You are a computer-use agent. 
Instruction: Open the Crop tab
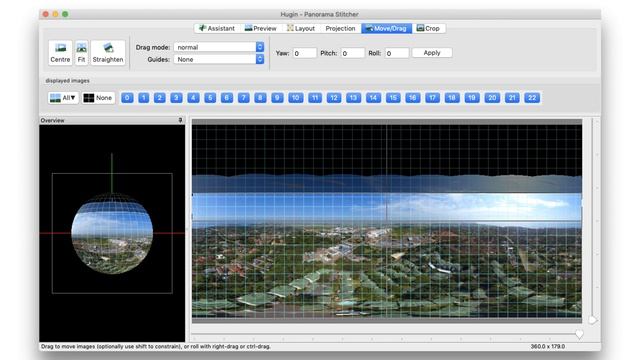pos(428,28)
